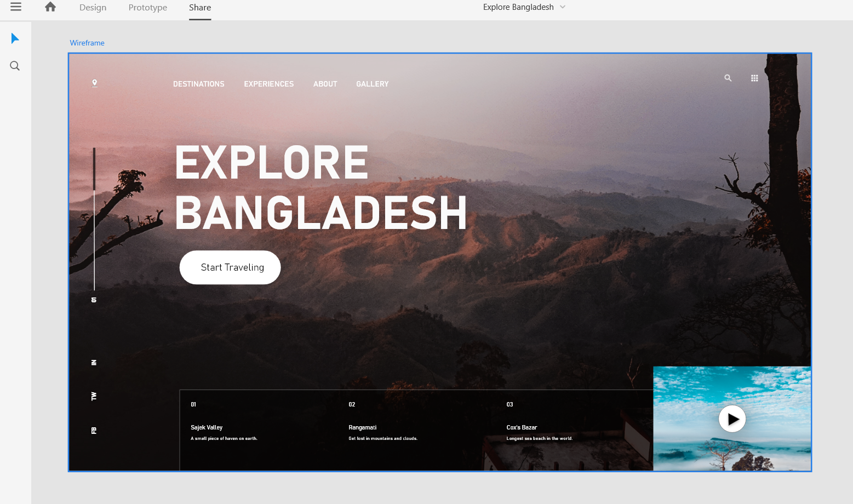The width and height of the screenshot is (853, 504).
Task: Switch to the Design tab
Action: coord(93,8)
